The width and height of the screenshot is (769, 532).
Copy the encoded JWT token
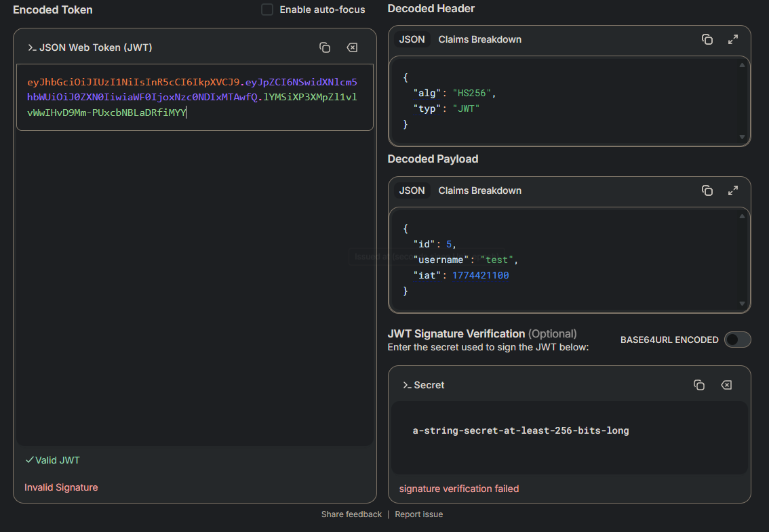(325, 47)
